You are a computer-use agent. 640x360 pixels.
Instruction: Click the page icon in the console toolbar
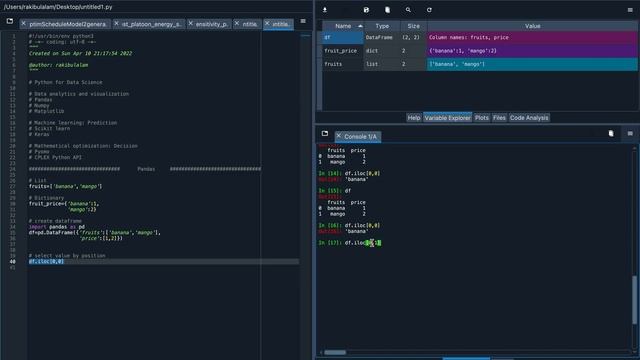coord(611,133)
